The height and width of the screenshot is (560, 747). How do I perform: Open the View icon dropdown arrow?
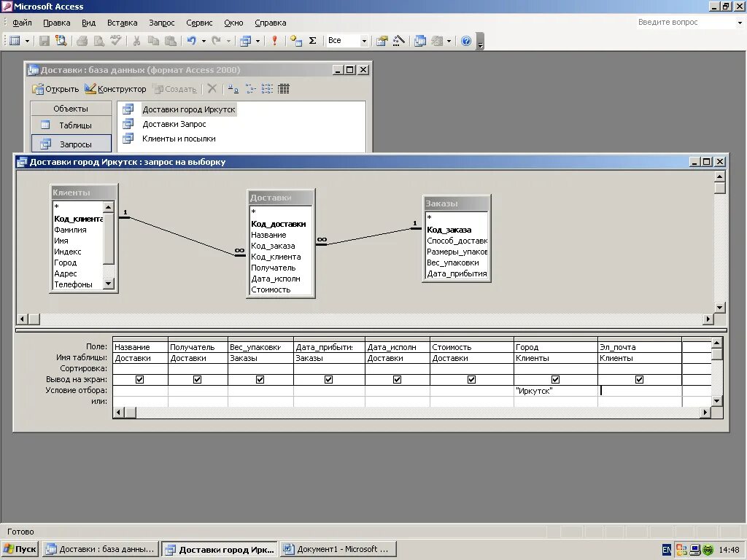click(27, 41)
